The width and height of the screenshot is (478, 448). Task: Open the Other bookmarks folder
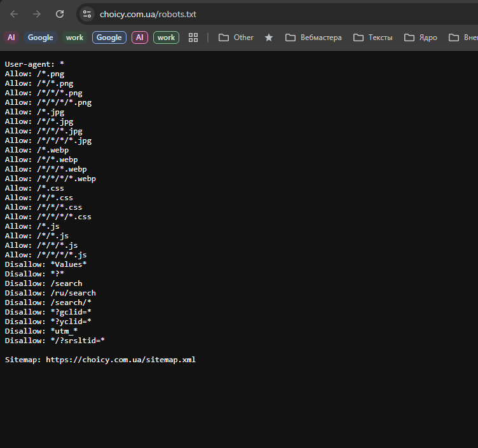[x=236, y=37]
